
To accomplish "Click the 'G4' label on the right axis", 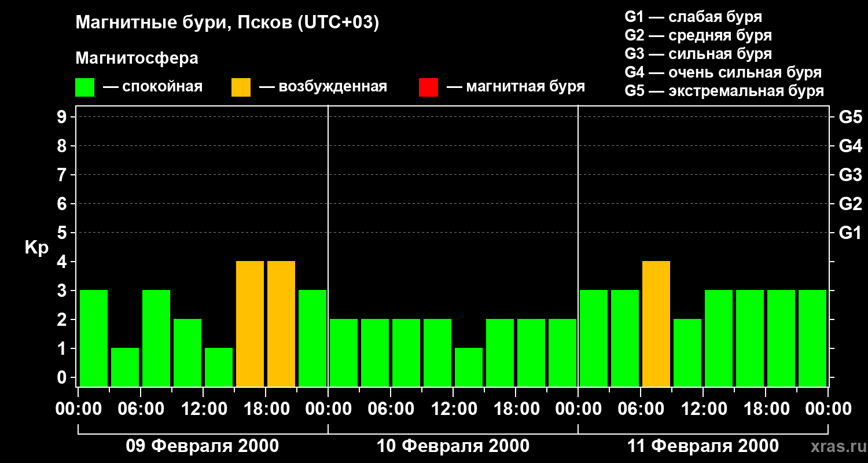I will tap(850, 146).
